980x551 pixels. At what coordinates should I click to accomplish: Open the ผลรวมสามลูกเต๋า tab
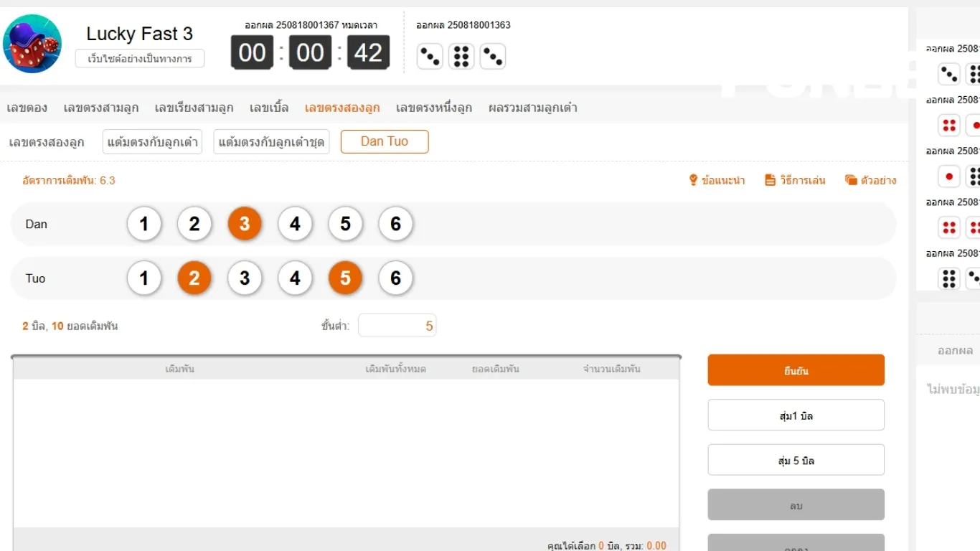coord(532,108)
